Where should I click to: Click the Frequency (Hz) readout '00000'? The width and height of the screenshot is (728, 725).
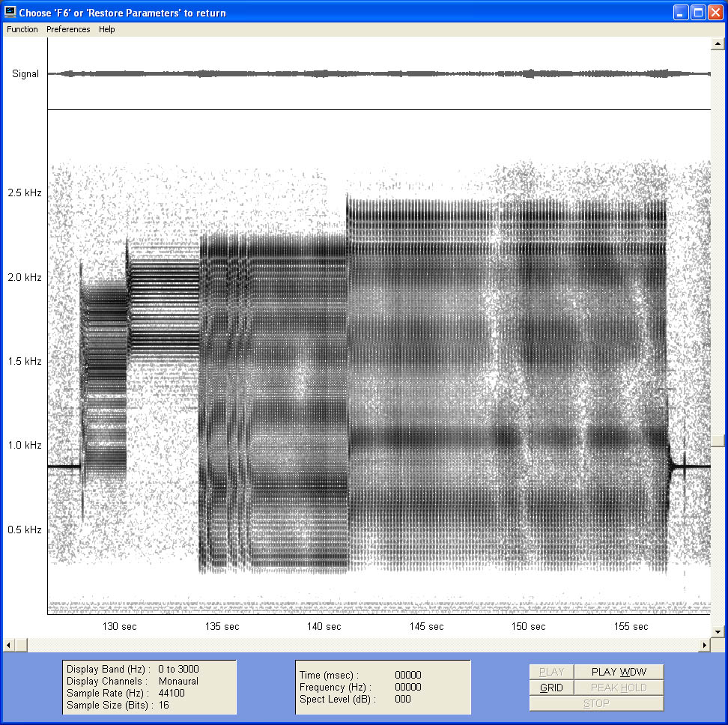408,687
